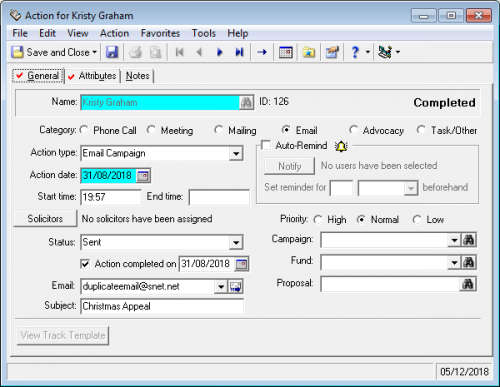Set priority to High
Screen dimensions: 500x387
318,220
